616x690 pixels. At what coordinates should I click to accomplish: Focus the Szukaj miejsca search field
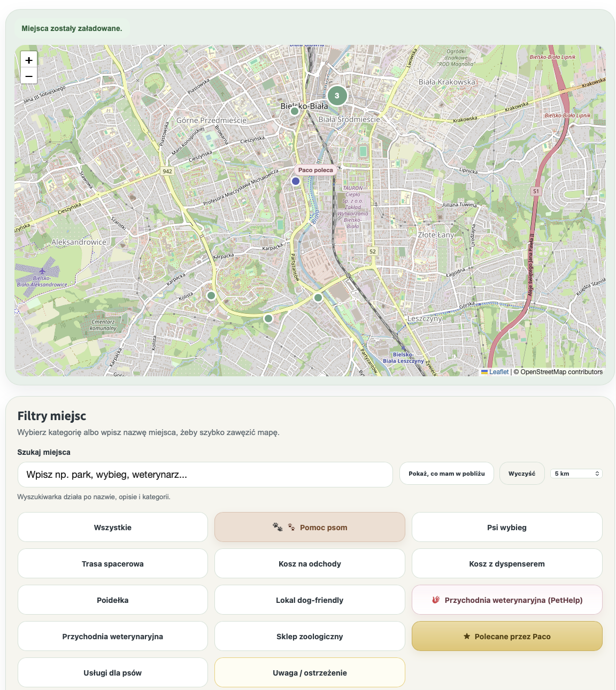[x=205, y=475]
